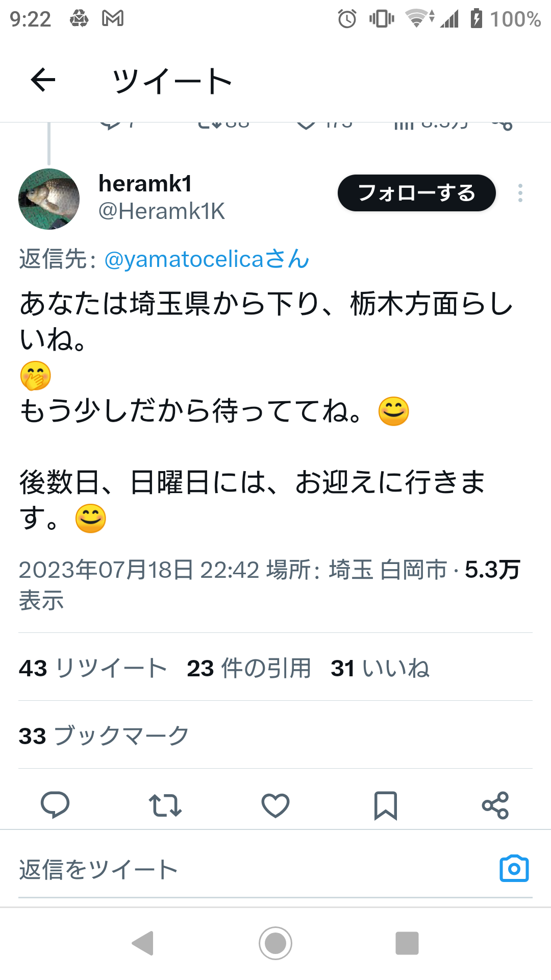The height and width of the screenshot is (980, 551).
Task: Open the Gmail notification icon in the status bar
Action: pos(113,19)
